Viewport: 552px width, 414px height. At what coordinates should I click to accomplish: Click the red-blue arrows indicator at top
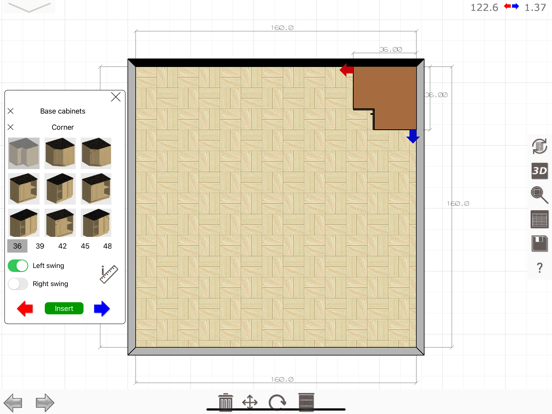(x=511, y=6)
